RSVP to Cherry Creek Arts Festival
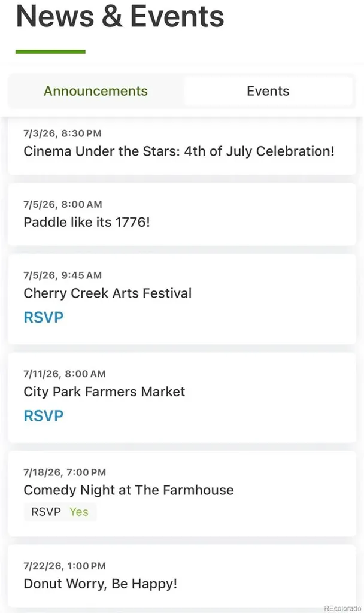 click(43, 317)
